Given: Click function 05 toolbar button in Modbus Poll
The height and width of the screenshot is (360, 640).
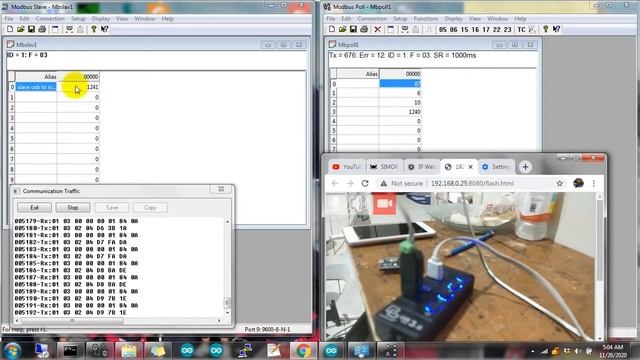Looking at the screenshot, I should pos(443,29).
